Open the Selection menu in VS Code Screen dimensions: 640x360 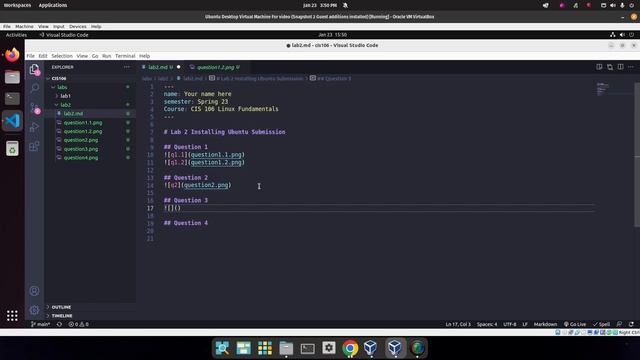coord(62,56)
